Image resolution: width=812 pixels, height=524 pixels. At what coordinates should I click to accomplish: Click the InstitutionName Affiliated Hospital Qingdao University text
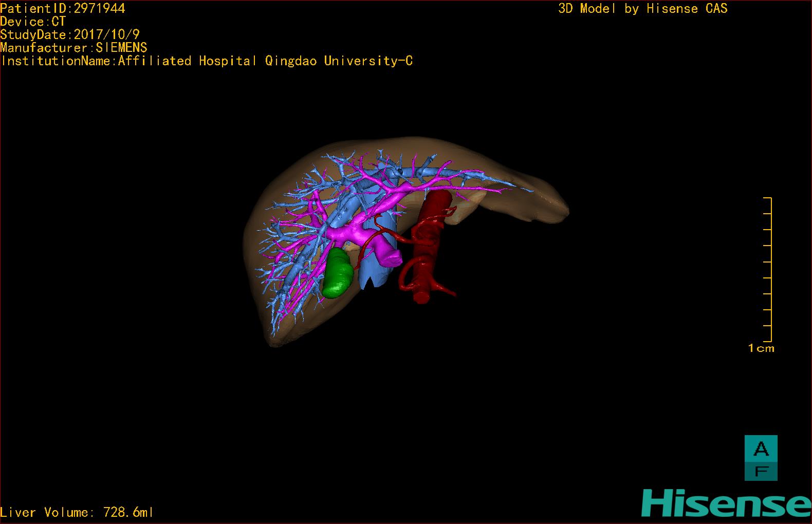point(207,61)
